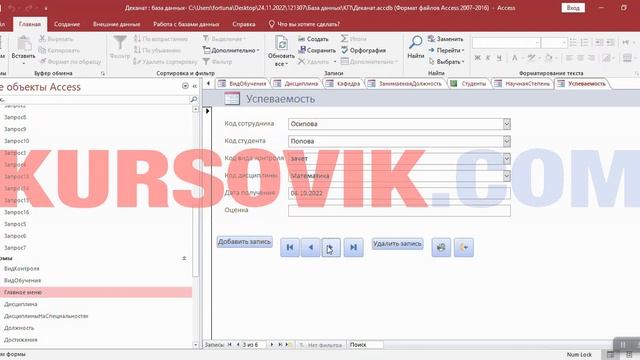The width and height of the screenshot is (640, 360).
Task: Toggle italic К formatting
Action: point(488,58)
